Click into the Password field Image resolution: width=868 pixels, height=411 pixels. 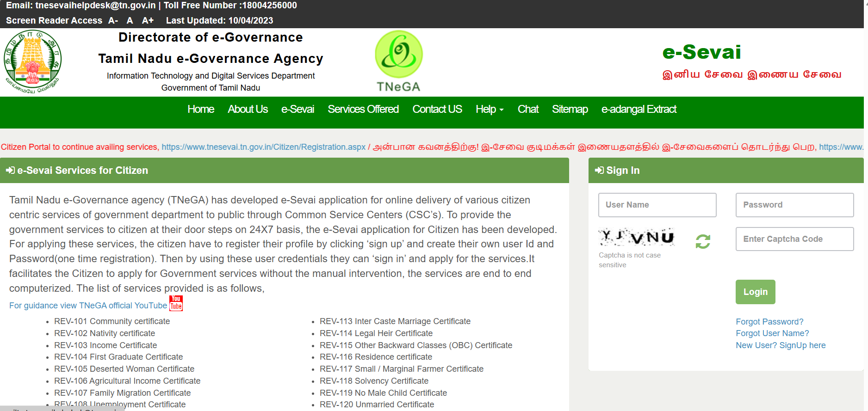(x=794, y=205)
